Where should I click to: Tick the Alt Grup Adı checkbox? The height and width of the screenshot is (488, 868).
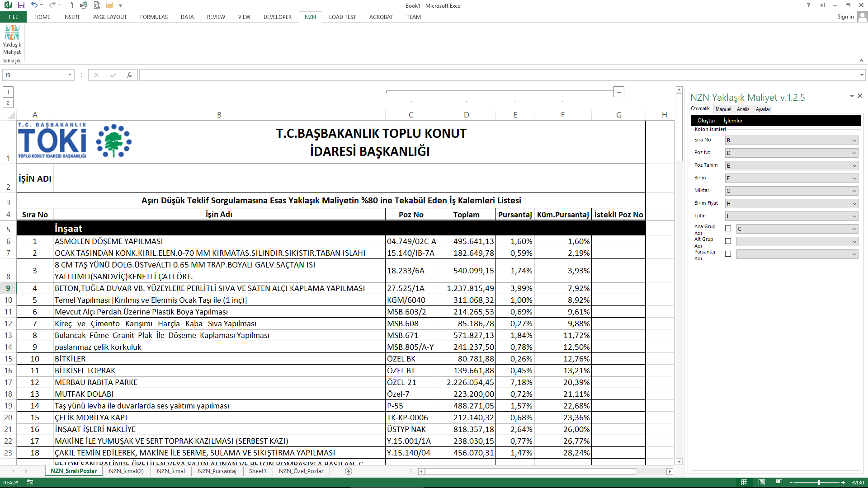pos(728,241)
